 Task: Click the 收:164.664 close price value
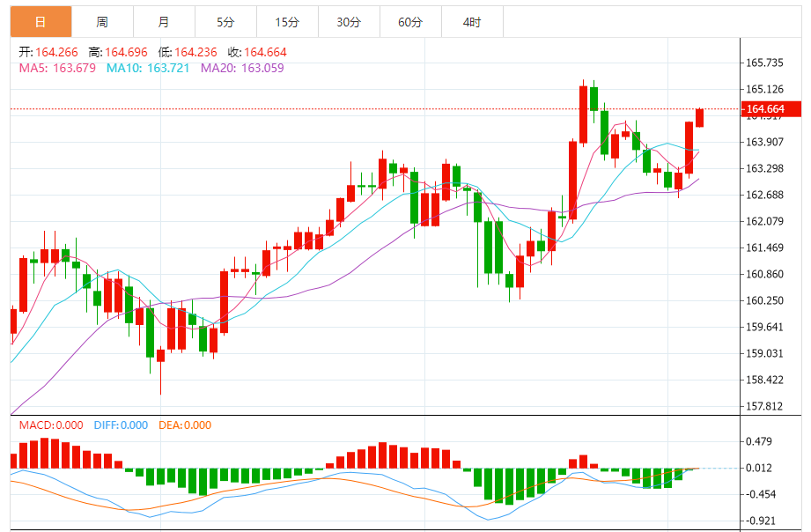[x=257, y=52]
